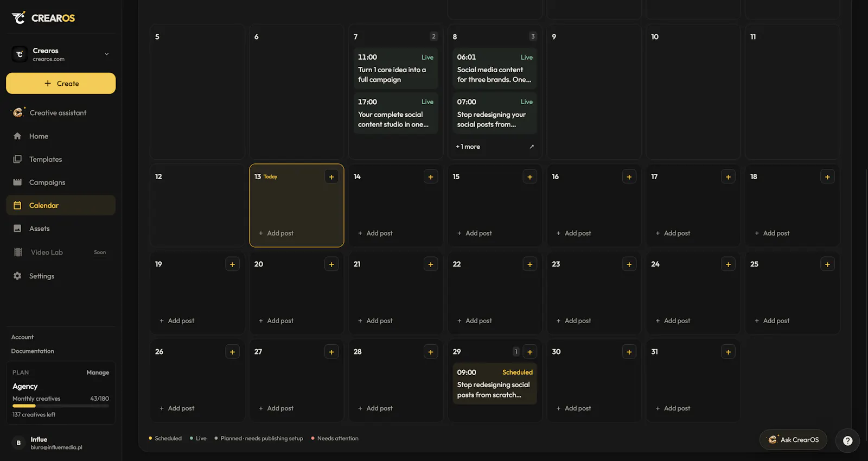Click plus icon on day 13

(x=331, y=177)
